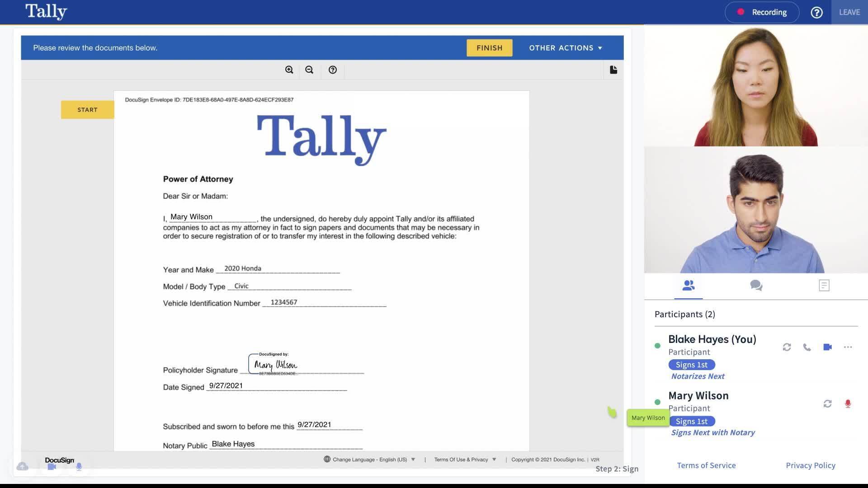Click the yellow Finish button
The image size is (868, 488).
(489, 48)
